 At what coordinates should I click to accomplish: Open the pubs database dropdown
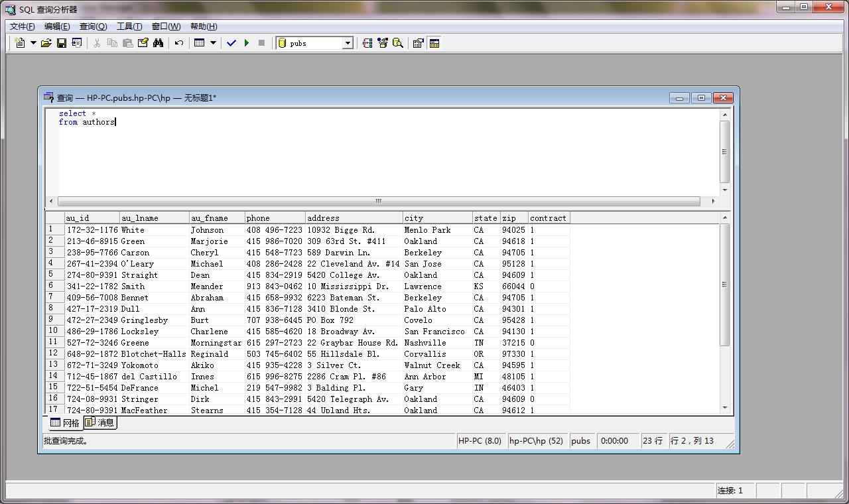coord(347,43)
